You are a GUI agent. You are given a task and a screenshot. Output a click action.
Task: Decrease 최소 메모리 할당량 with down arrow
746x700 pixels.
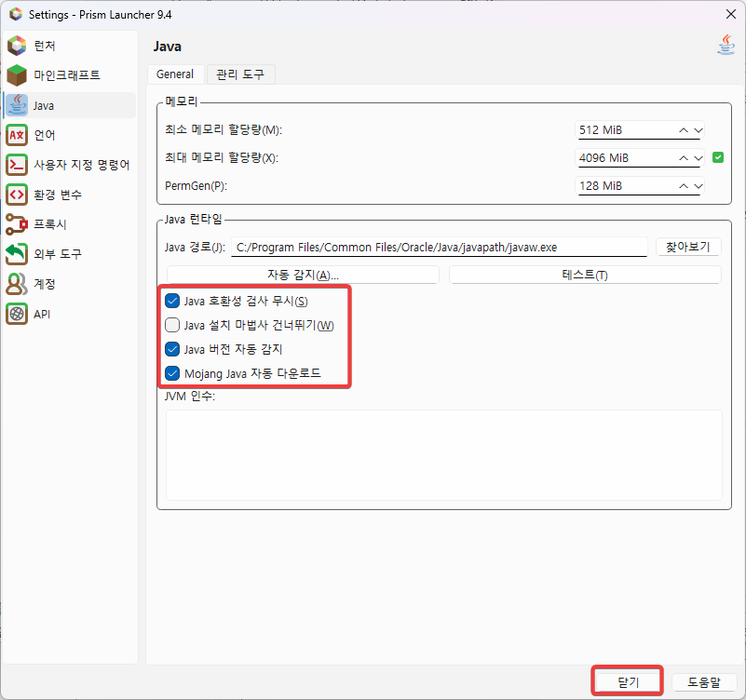(x=698, y=130)
